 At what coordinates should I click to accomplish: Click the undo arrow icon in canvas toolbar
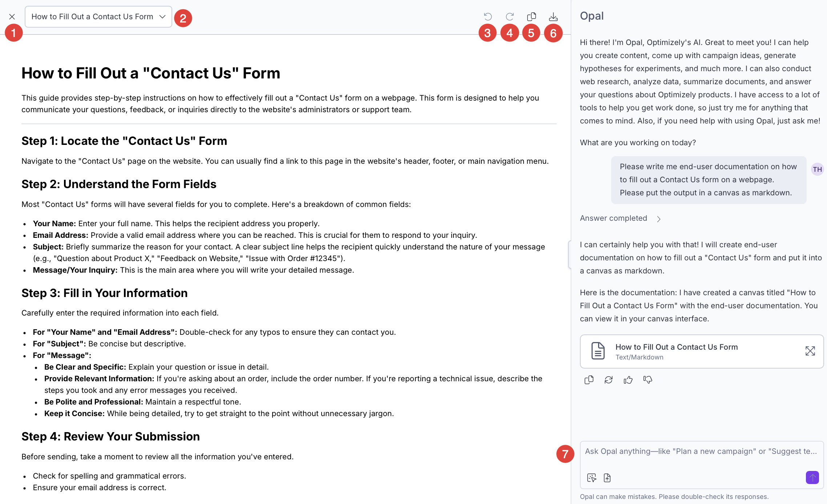point(488,17)
